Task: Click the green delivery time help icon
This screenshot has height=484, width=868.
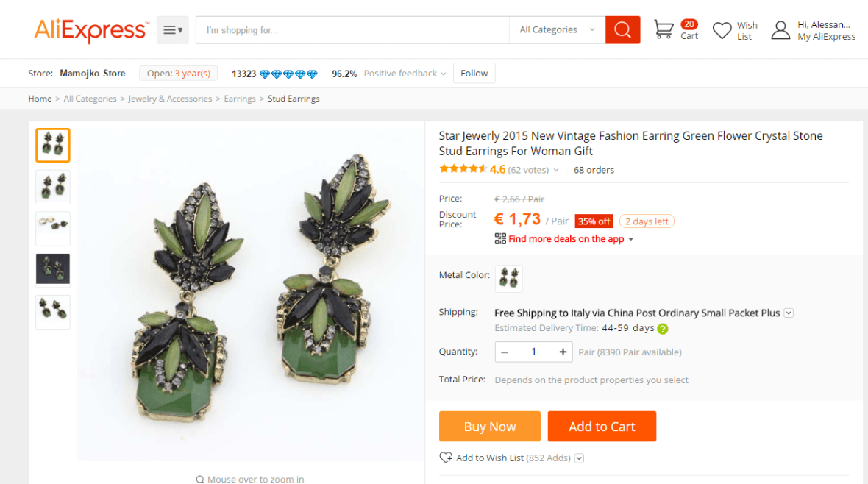Action: coord(663,329)
